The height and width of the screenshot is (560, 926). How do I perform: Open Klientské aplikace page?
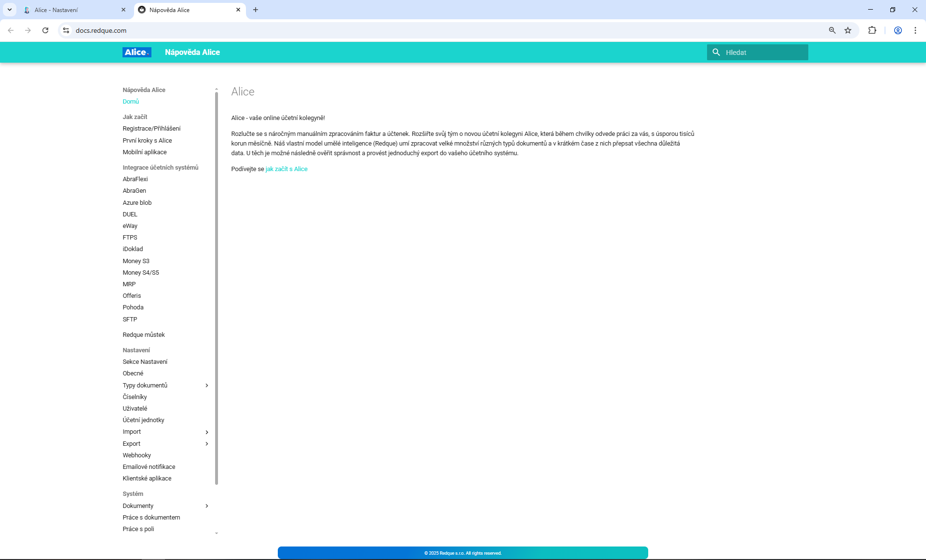click(147, 479)
